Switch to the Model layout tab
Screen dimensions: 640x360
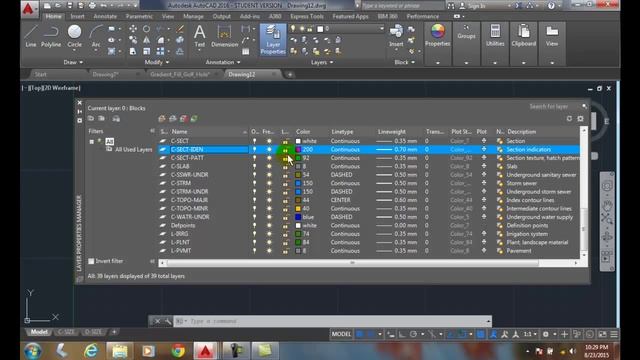point(39,332)
